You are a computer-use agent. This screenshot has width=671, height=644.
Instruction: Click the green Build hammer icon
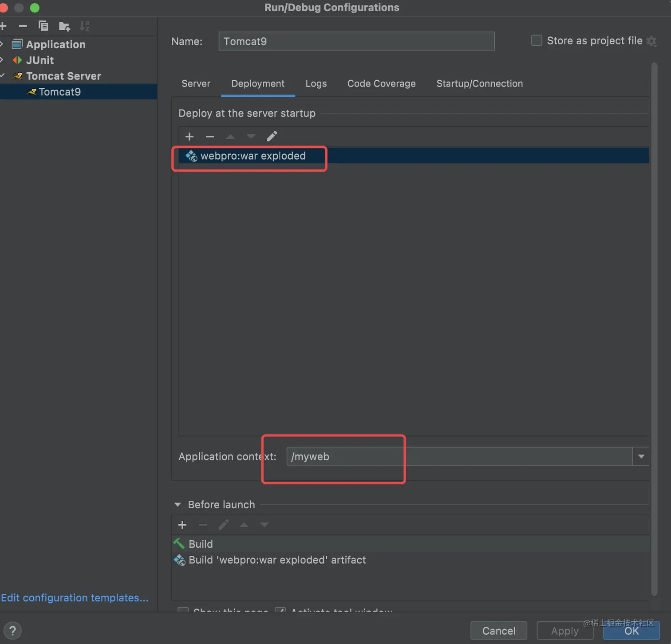pos(179,543)
